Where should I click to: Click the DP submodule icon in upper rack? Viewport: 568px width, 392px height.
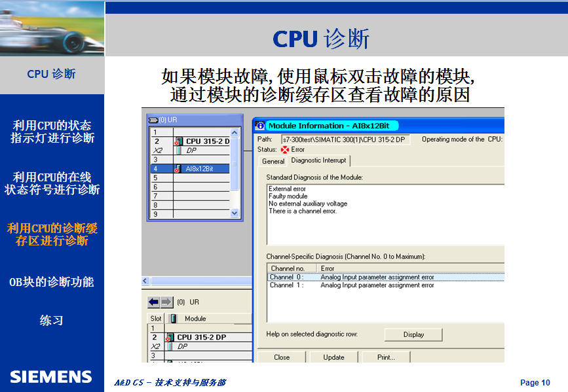[x=179, y=151]
